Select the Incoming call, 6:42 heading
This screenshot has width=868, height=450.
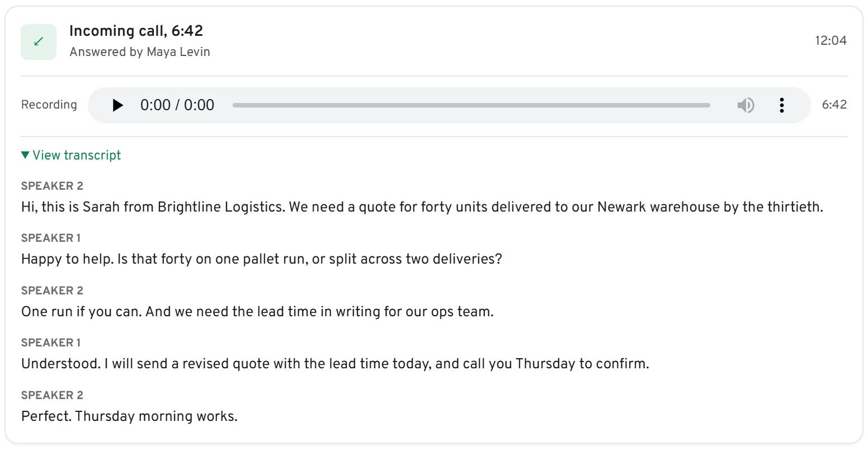coord(136,31)
